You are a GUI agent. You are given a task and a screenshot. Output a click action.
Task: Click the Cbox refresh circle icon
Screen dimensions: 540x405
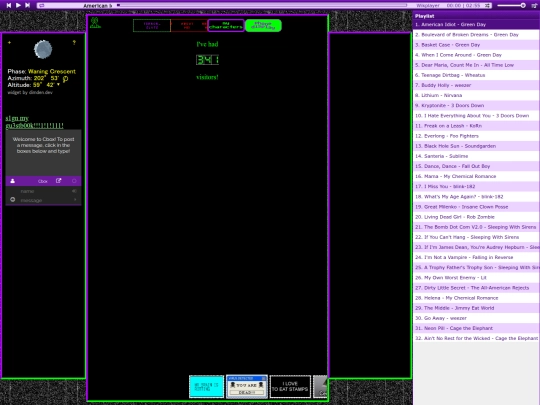[x=74, y=181]
